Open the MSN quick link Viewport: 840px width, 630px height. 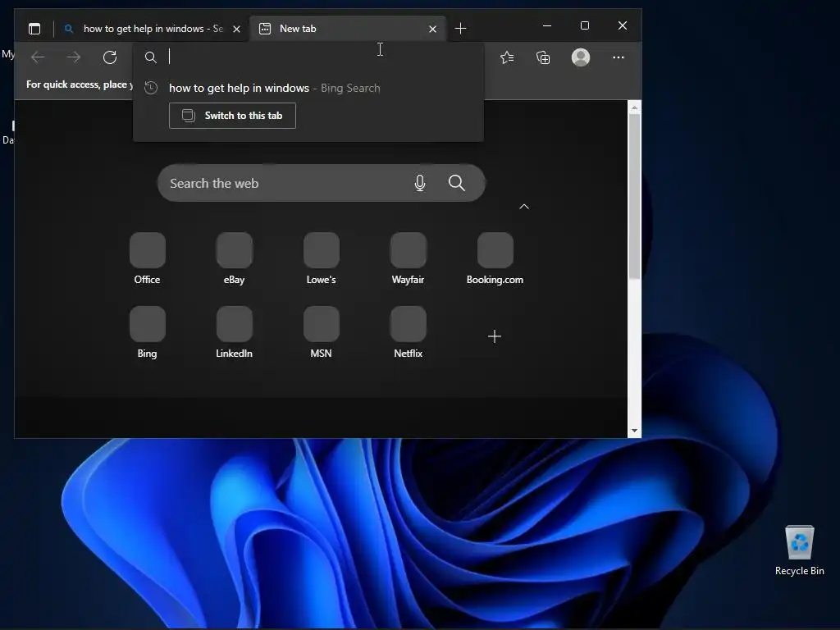tap(322, 333)
